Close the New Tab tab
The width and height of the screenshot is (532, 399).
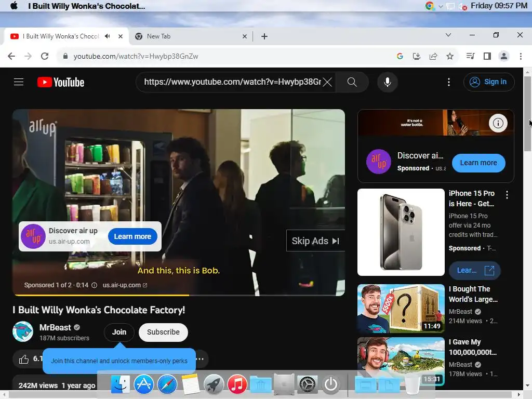coord(244,36)
